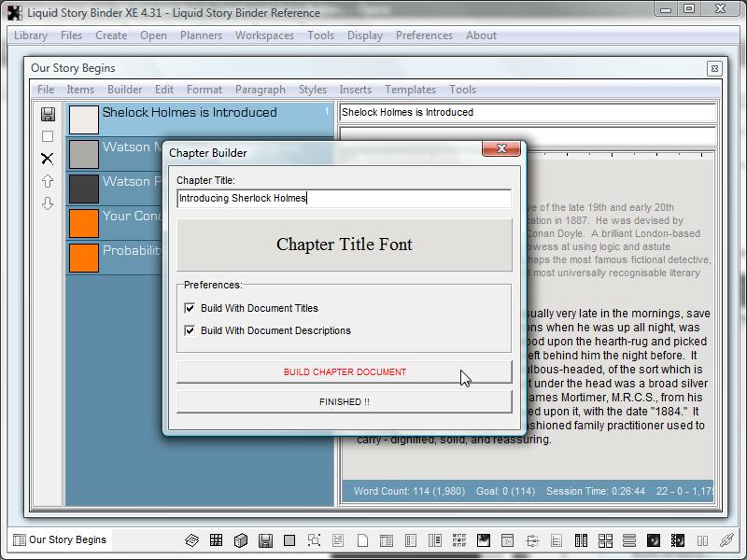This screenshot has width=747, height=560.
Task: Click the save disk icon in builder sidebar
Action: (x=48, y=114)
